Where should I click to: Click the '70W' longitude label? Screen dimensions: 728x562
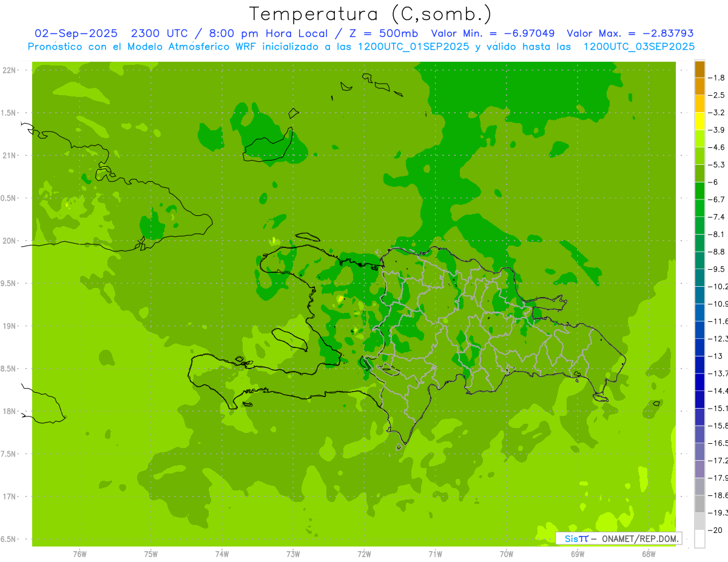507,554
